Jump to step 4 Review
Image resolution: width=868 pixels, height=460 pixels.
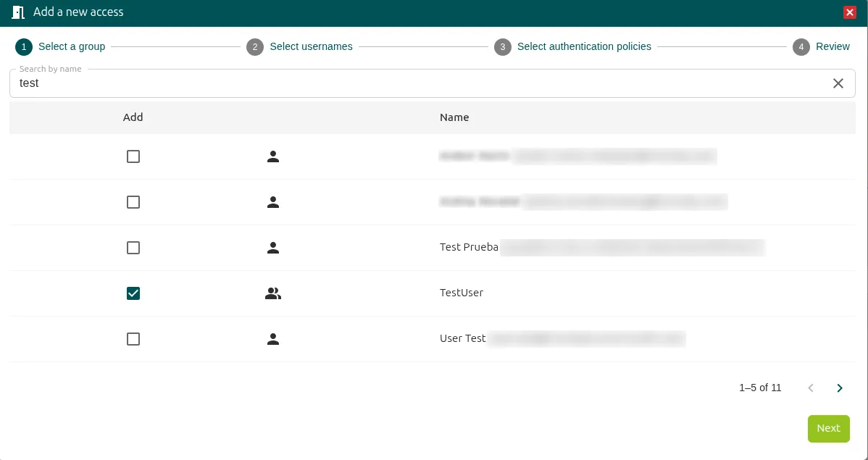pos(822,47)
